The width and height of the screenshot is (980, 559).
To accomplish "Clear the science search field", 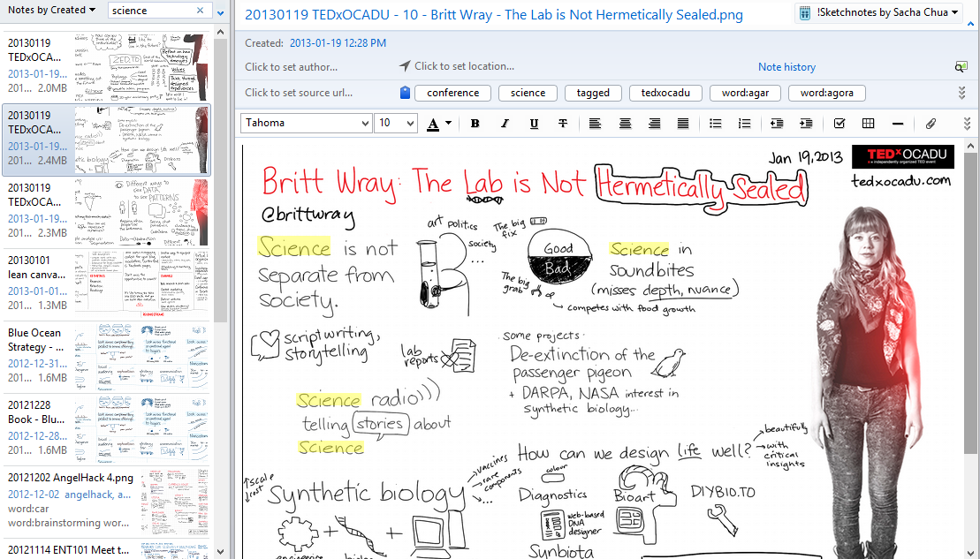I will point(201,11).
